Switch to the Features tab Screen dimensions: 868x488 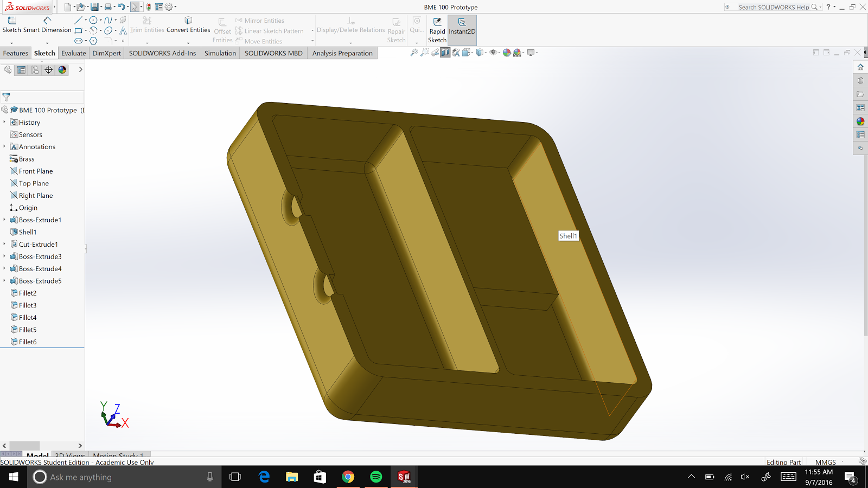pos(15,53)
